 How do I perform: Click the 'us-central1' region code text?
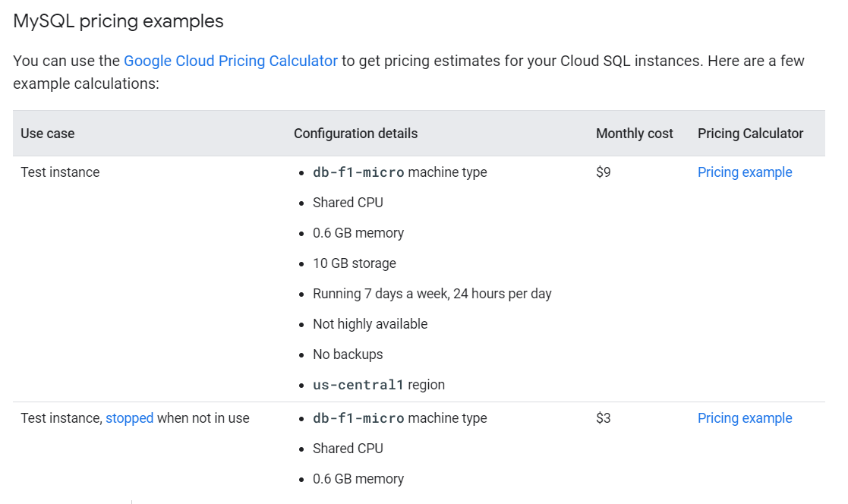pyautogui.click(x=358, y=385)
